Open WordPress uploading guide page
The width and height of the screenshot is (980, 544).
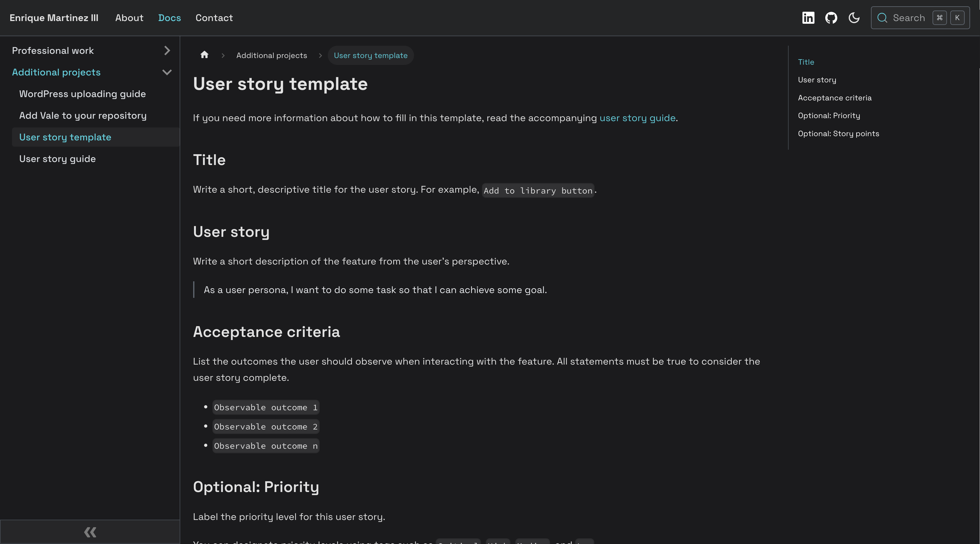82,94
